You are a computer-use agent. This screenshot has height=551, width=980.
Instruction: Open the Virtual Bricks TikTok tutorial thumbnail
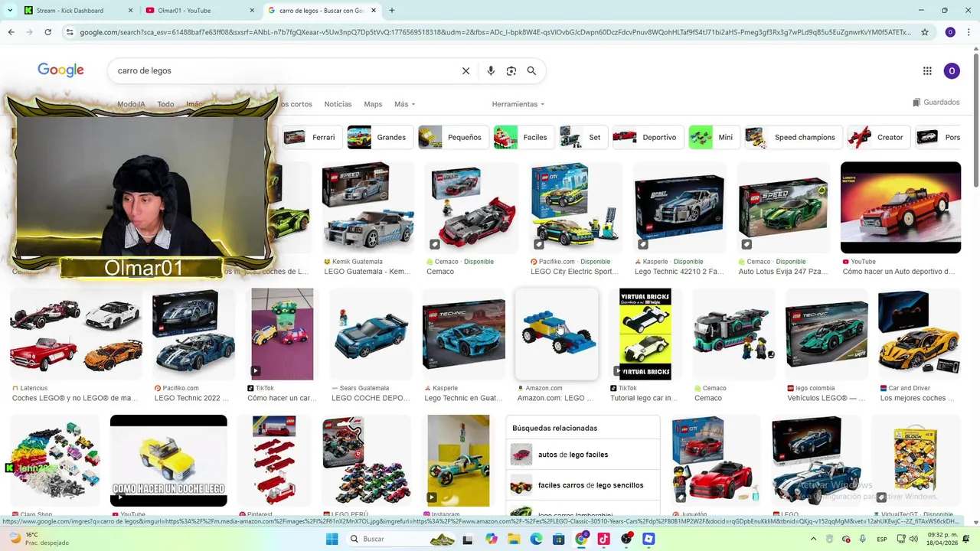click(645, 334)
